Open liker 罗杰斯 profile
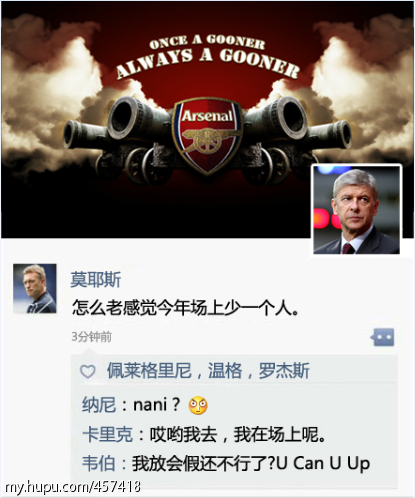 tap(284, 371)
